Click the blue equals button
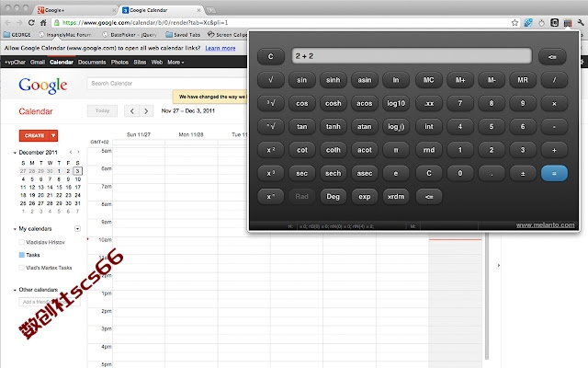588x368 pixels. point(554,173)
